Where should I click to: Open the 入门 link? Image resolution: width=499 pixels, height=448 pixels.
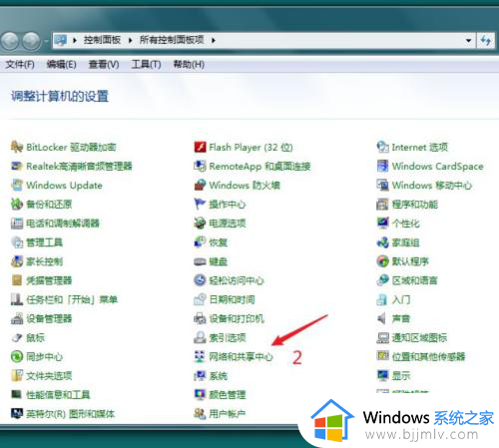click(401, 299)
